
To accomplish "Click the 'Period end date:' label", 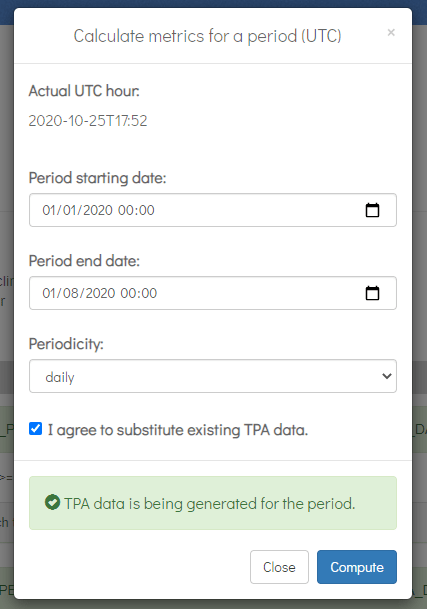I will pyautogui.click(x=84, y=261).
